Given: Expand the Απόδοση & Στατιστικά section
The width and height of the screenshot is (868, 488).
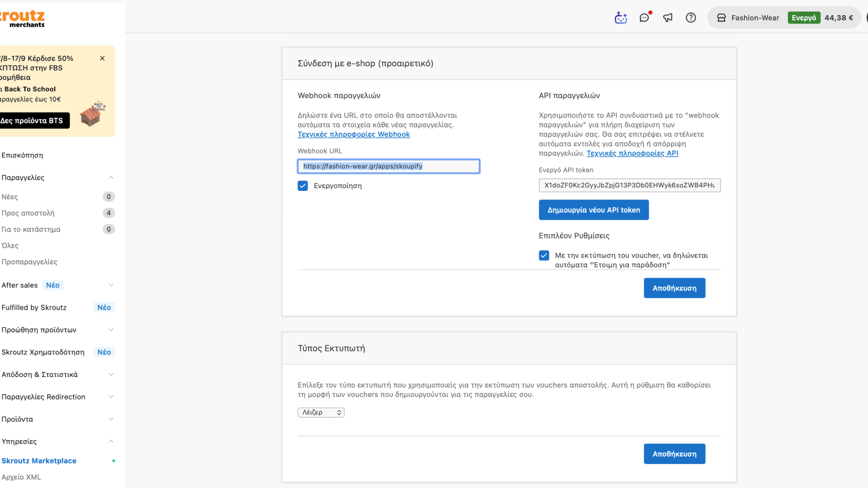Looking at the screenshot, I should pos(111,375).
